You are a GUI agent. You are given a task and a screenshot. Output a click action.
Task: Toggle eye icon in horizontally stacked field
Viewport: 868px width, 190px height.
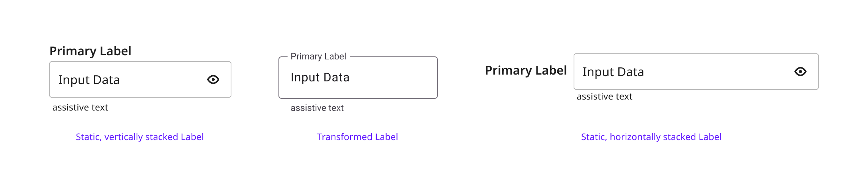point(800,72)
